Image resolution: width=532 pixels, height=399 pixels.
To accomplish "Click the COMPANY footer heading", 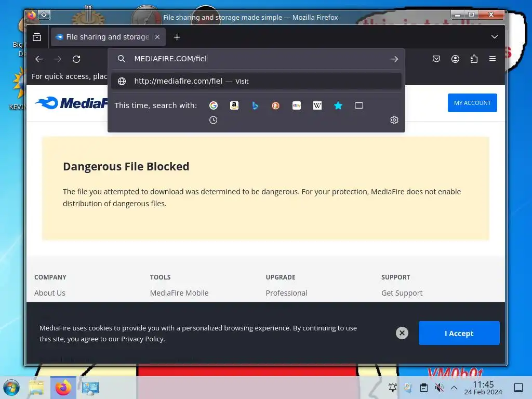I will [50, 277].
